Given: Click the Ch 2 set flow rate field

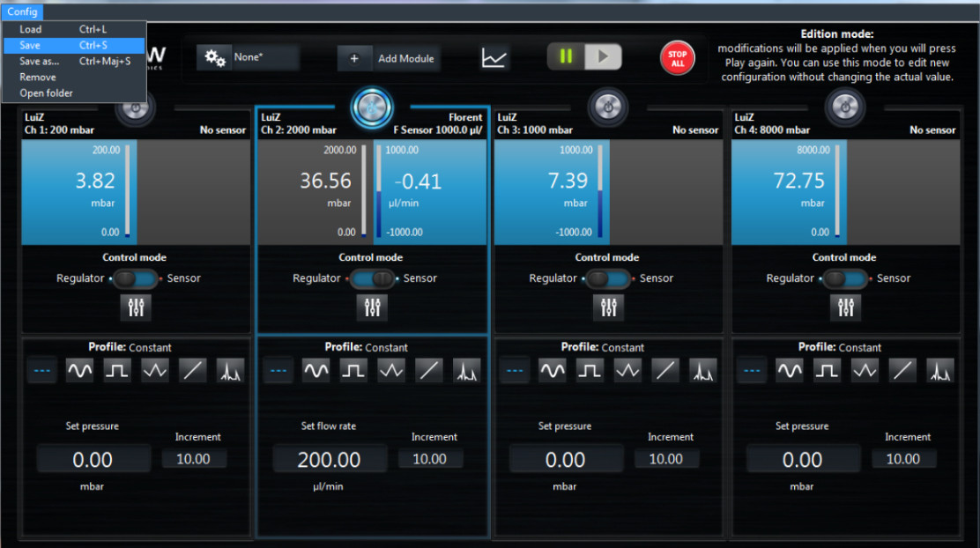Looking at the screenshot, I should coord(330,460).
